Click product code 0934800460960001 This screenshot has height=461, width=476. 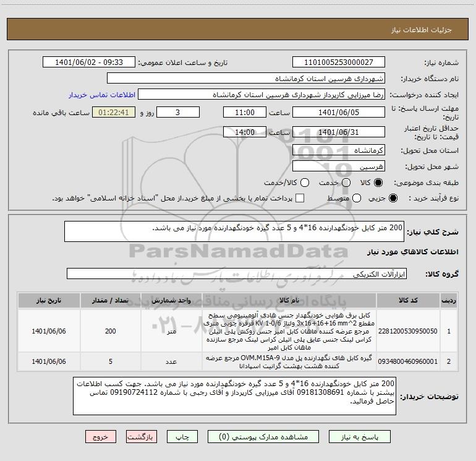click(x=408, y=361)
